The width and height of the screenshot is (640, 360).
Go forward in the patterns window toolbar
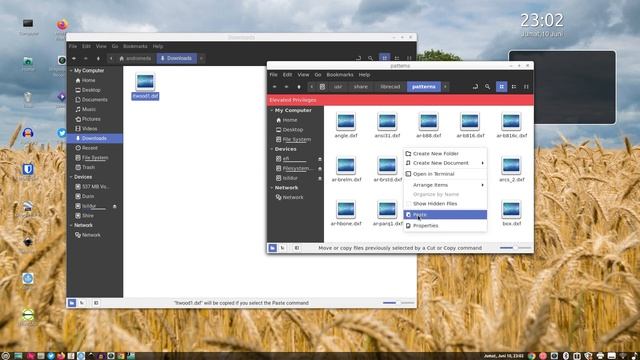[x=286, y=87]
